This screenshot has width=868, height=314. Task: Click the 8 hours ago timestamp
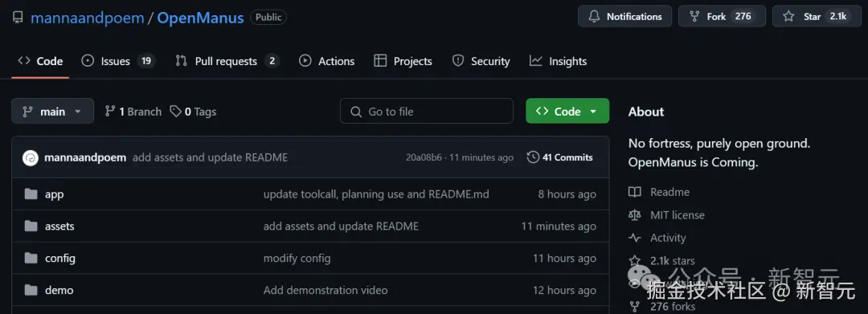pos(567,194)
